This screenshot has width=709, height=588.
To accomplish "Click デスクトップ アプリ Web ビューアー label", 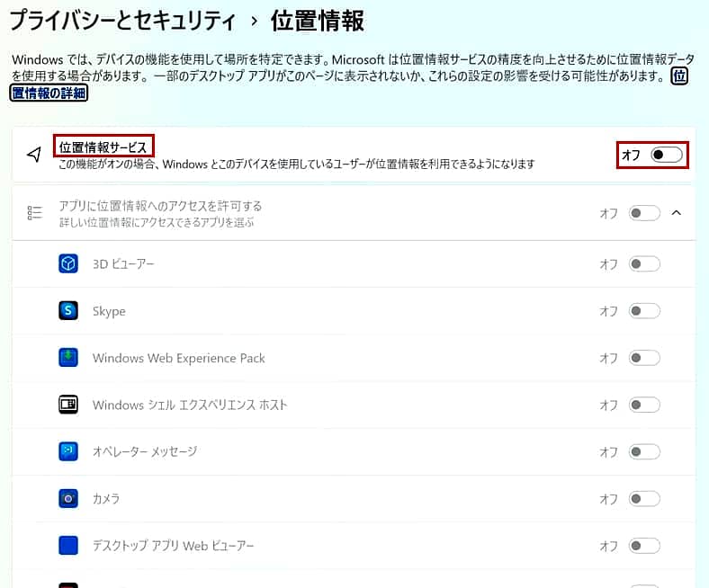I will (173, 546).
